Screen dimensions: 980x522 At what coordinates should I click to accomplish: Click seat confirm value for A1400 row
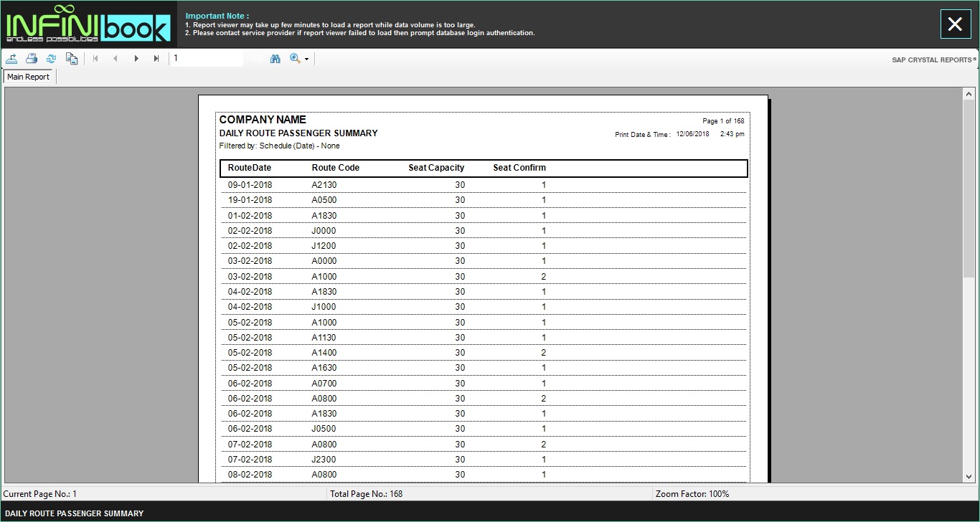(x=544, y=353)
